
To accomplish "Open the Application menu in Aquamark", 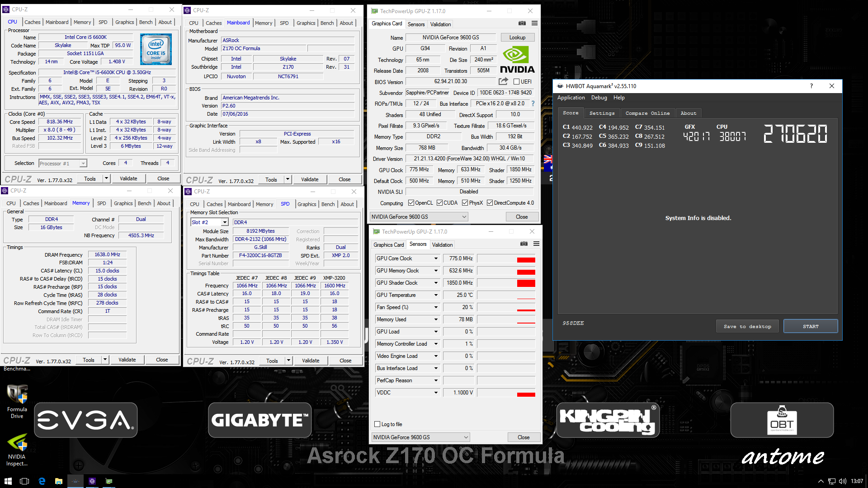I will (x=571, y=98).
